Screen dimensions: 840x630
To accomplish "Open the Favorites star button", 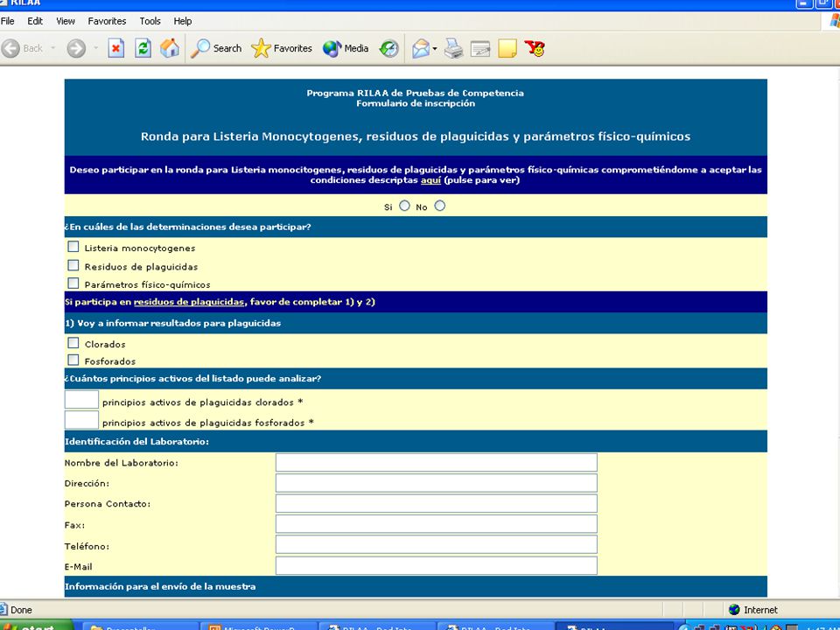I will (x=282, y=48).
